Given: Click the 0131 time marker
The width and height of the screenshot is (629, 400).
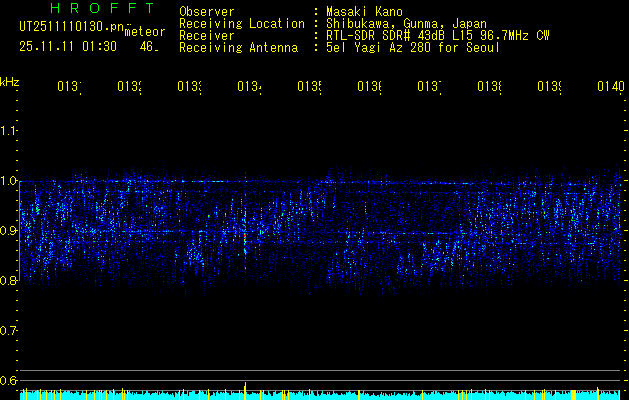Looking at the screenshot, I should pos(69,86).
